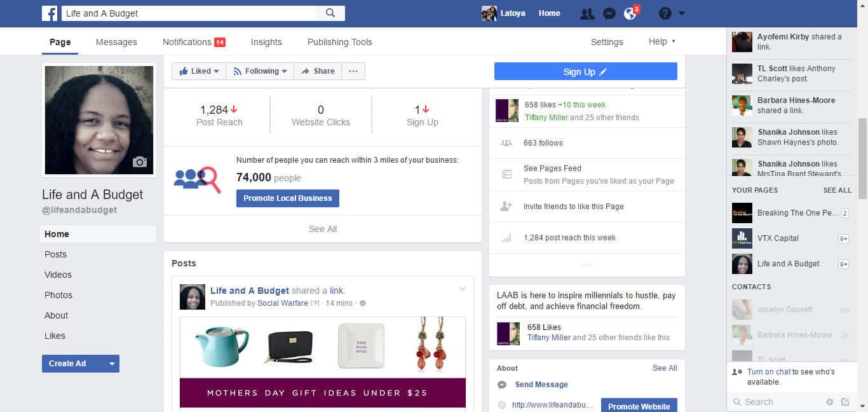Image resolution: width=868 pixels, height=412 pixels.
Task: Click the search magnifier button
Action: [x=330, y=13]
